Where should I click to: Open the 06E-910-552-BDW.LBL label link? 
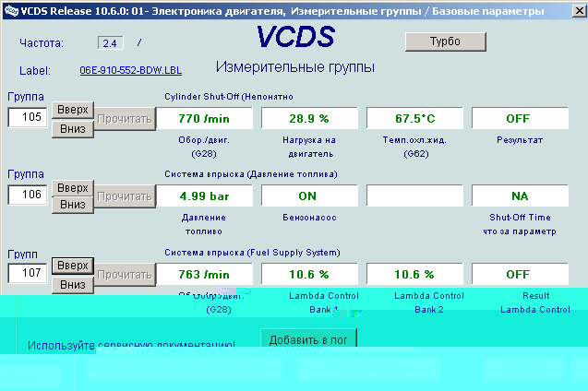coord(131,70)
